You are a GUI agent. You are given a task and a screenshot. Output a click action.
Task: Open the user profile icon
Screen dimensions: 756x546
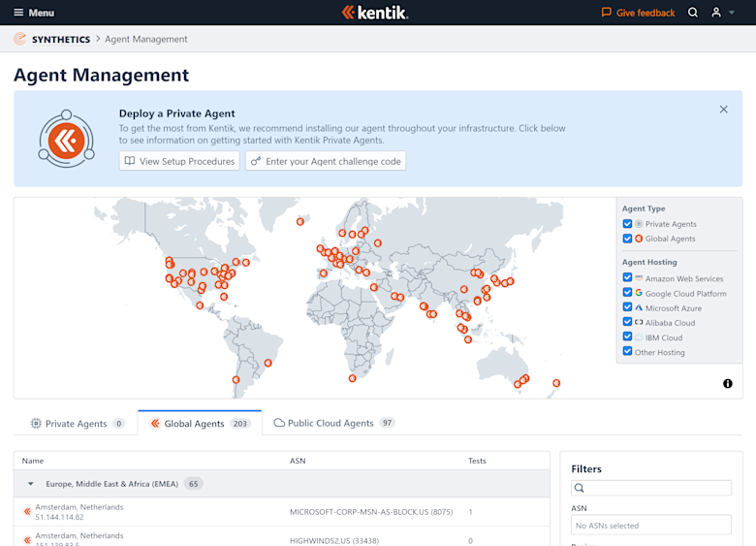[x=716, y=13]
